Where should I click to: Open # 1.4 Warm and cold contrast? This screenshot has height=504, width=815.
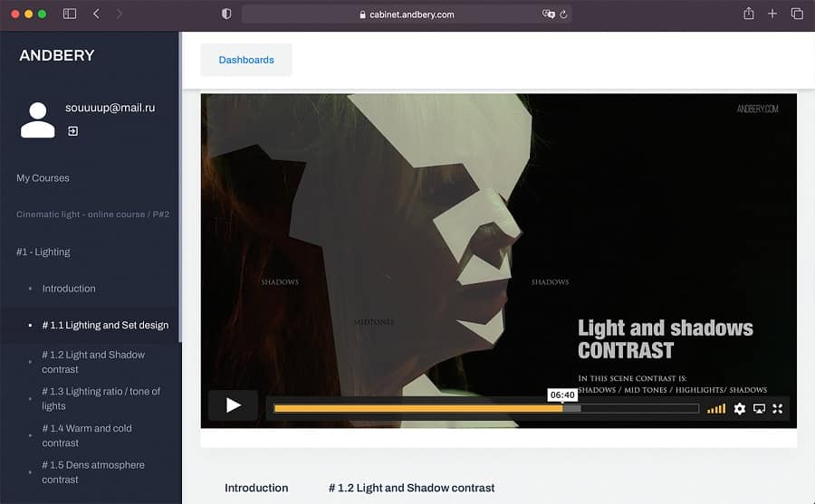tap(87, 435)
